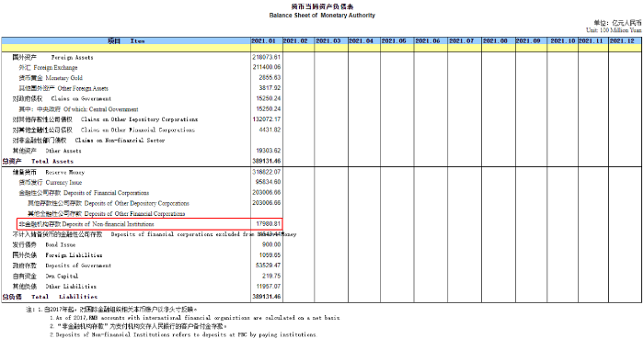Viewport: 644px width, 339px height.
Task: Click the Total Assets value 389131.46
Action: [x=266, y=161]
